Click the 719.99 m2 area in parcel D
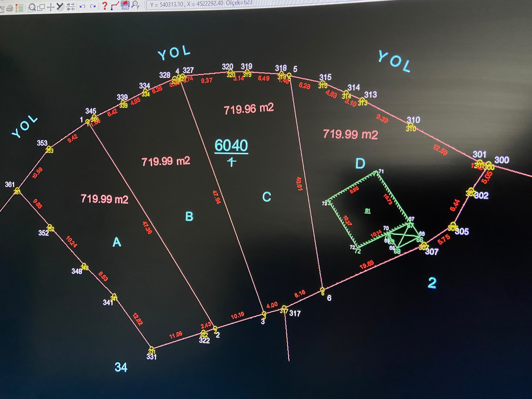This screenshot has width=532, height=399. (350, 134)
